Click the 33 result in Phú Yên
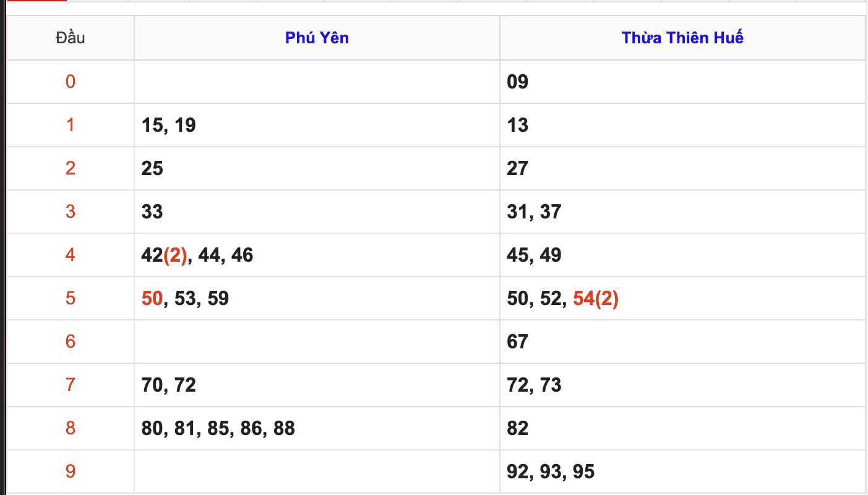 click(x=152, y=212)
